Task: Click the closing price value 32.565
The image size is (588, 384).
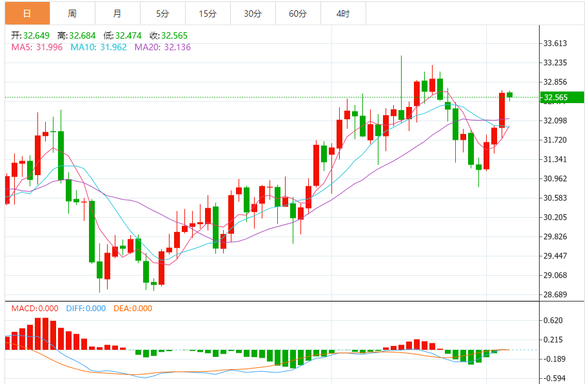Action: pos(174,35)
